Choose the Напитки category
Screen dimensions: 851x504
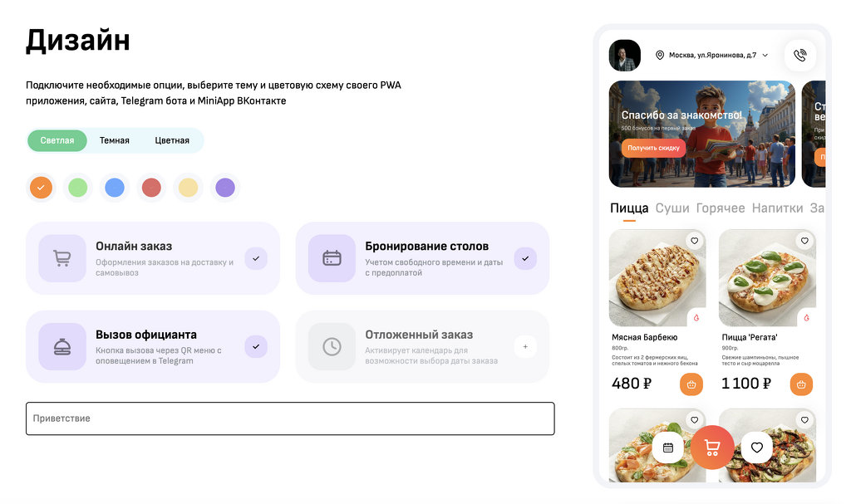click(x=777, y=208)
